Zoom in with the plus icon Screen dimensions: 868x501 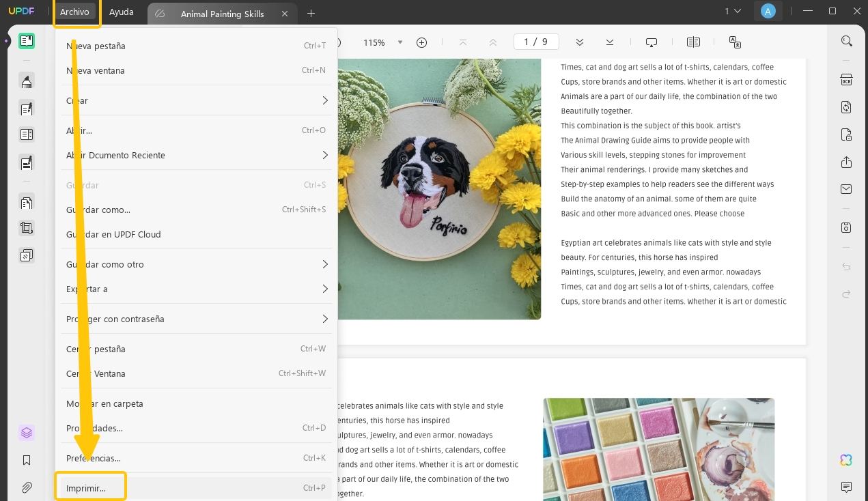tap(421, 42)
